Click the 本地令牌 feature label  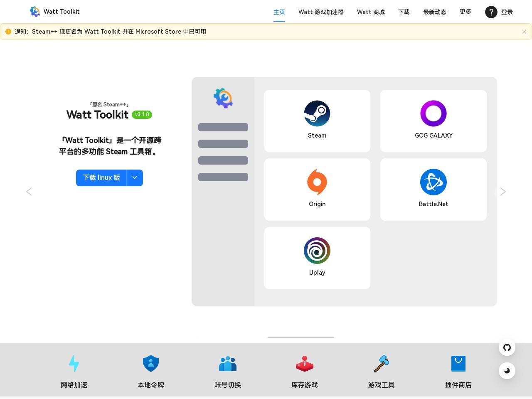(151, 385)
